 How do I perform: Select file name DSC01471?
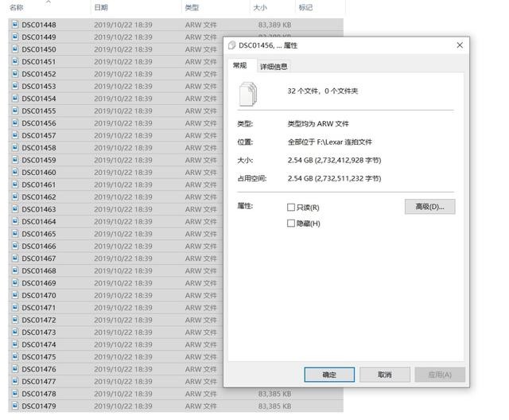tap(39, 308)
